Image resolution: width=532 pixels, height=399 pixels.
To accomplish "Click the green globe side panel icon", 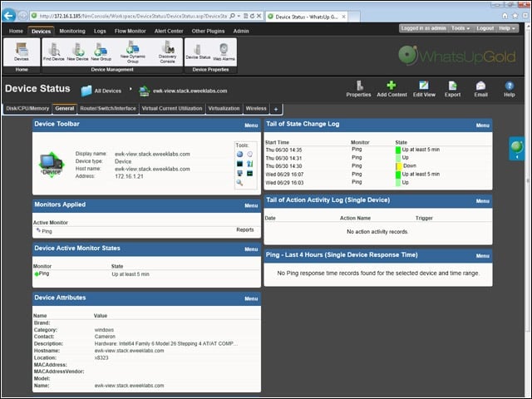I will [517, 147].
